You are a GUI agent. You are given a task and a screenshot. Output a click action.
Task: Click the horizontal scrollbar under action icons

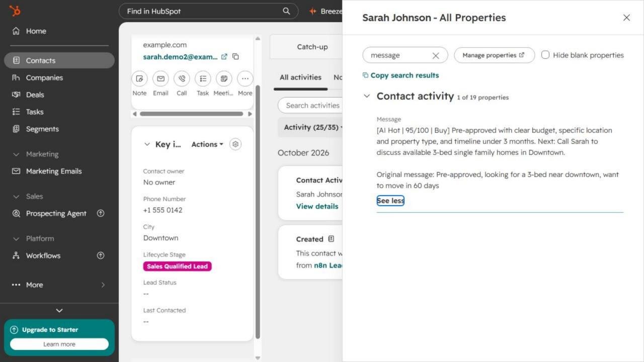(191, 114)
